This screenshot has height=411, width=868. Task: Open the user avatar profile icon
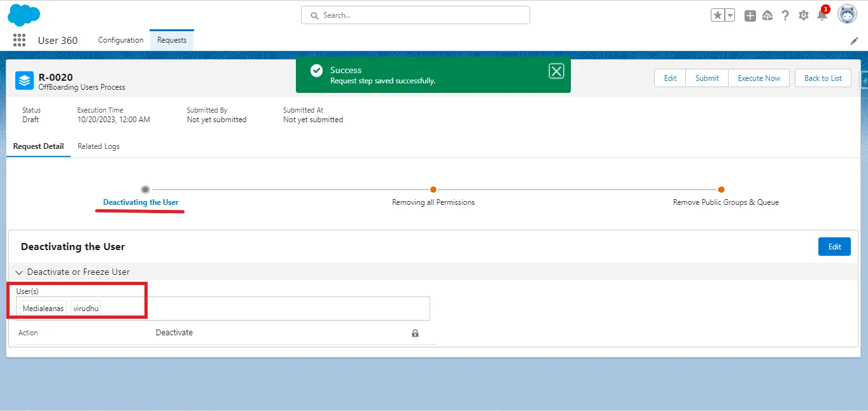point(847,13)
